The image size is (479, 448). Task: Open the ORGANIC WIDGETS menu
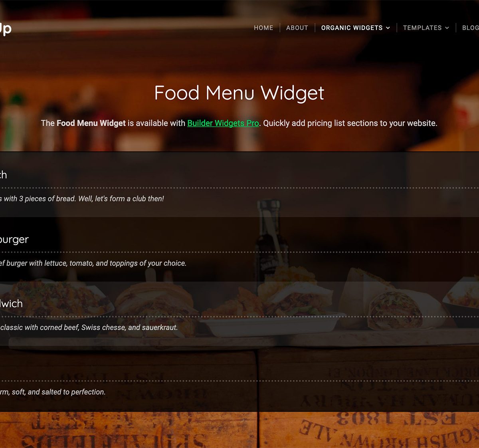click(352, 28)
